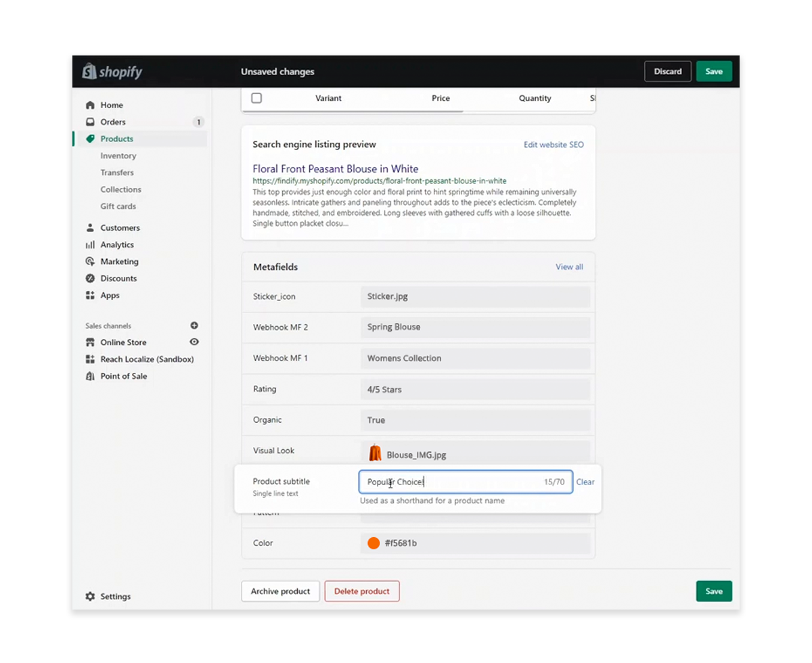The image size is (812, 663).
Task: Add a sales channel with plus icon
Action: click(x=194, y=325)
